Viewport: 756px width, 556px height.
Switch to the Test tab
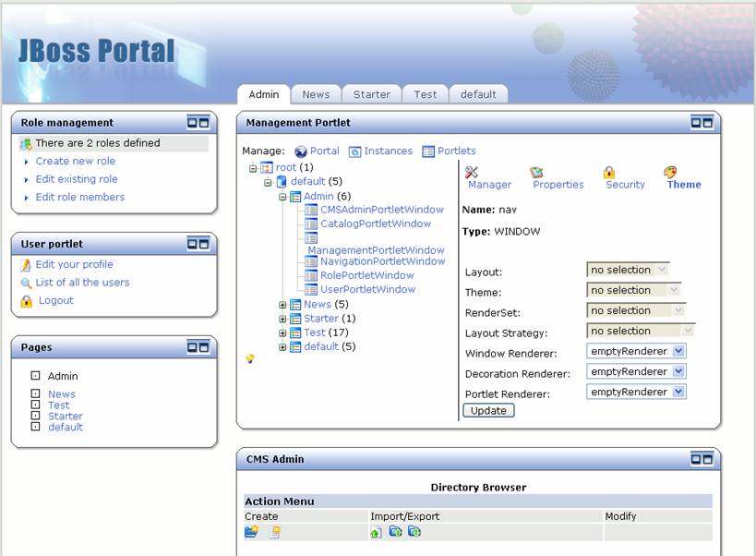click(x=425, y=94)
